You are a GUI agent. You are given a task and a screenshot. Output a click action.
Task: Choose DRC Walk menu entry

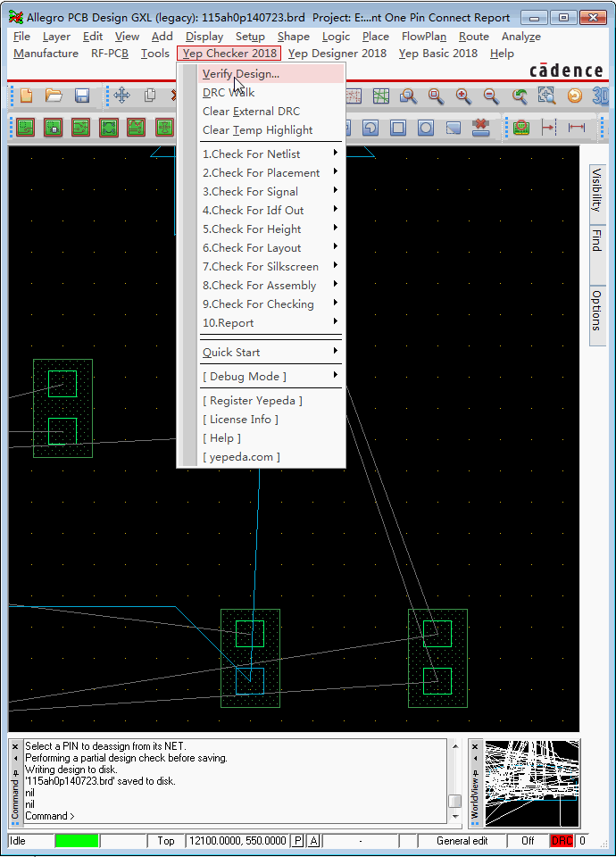pyautogui.click(x=271, y=92)
